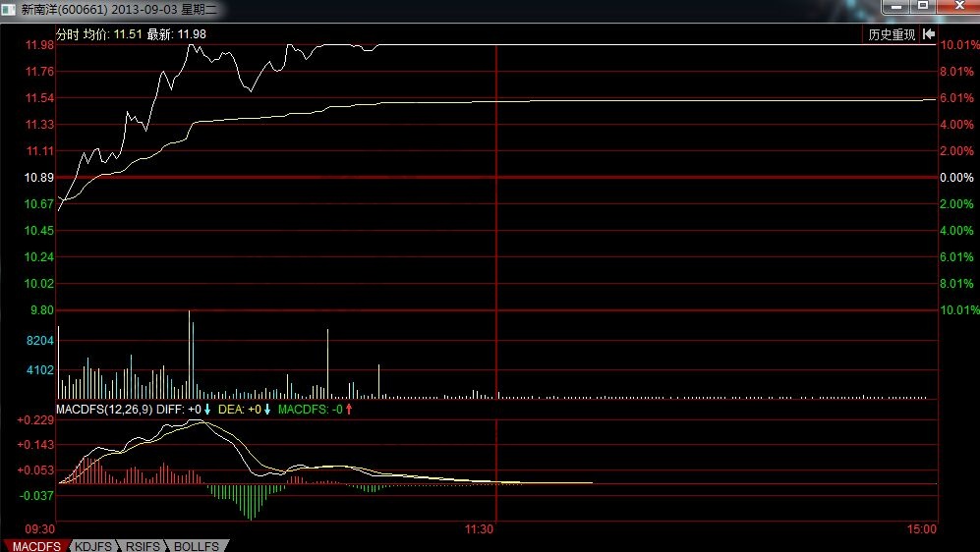Minimize the stock chart window
Screen dimensions: 980x552
[x=895, y=6]
